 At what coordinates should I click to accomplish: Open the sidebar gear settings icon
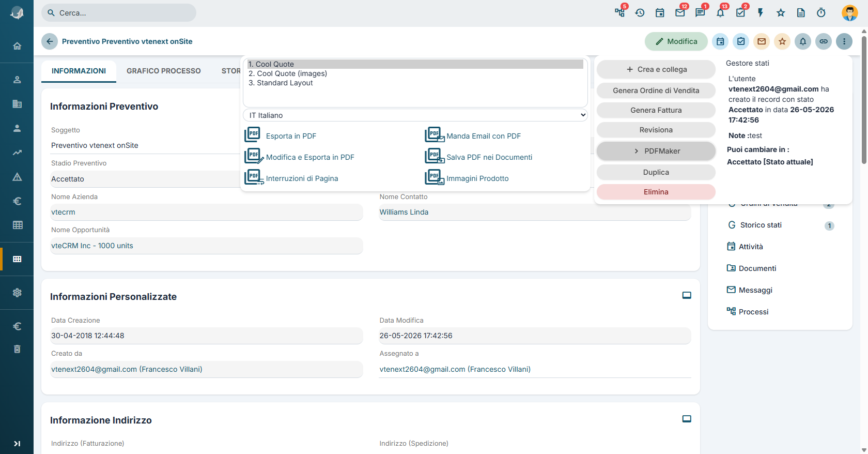(x=17, y=293)
